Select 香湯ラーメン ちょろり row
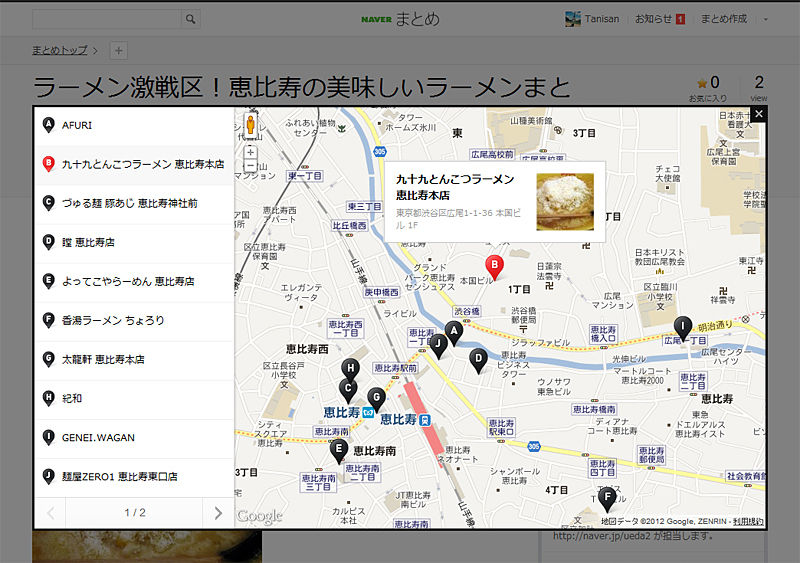 point(135,321)
